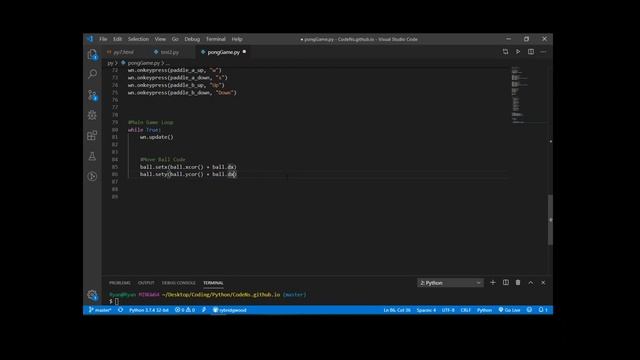Screen dimensions: 640x360
Task: Open the Test beaker view in the activity bar
Action: point(92,156)
